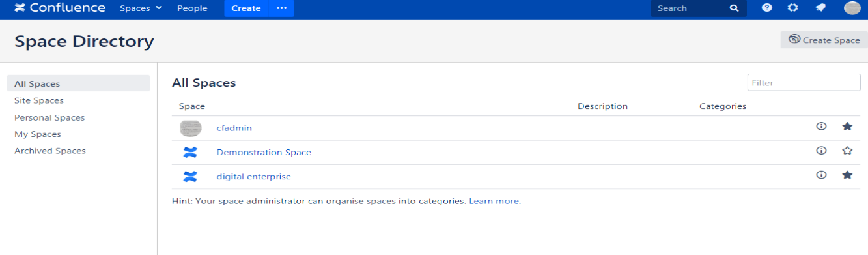Open the digital enterprise space link
This screenshot has height=255, width=868.
[254, 177]
